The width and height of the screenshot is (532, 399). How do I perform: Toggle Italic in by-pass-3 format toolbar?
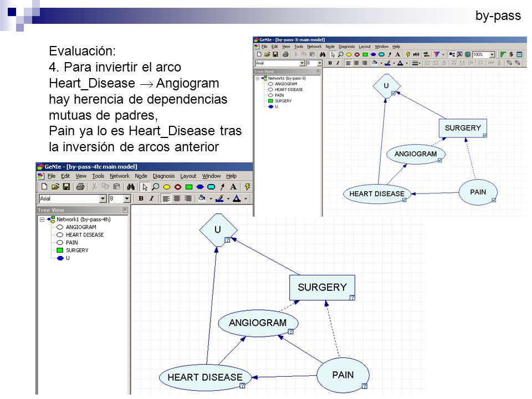pos(338,63)
